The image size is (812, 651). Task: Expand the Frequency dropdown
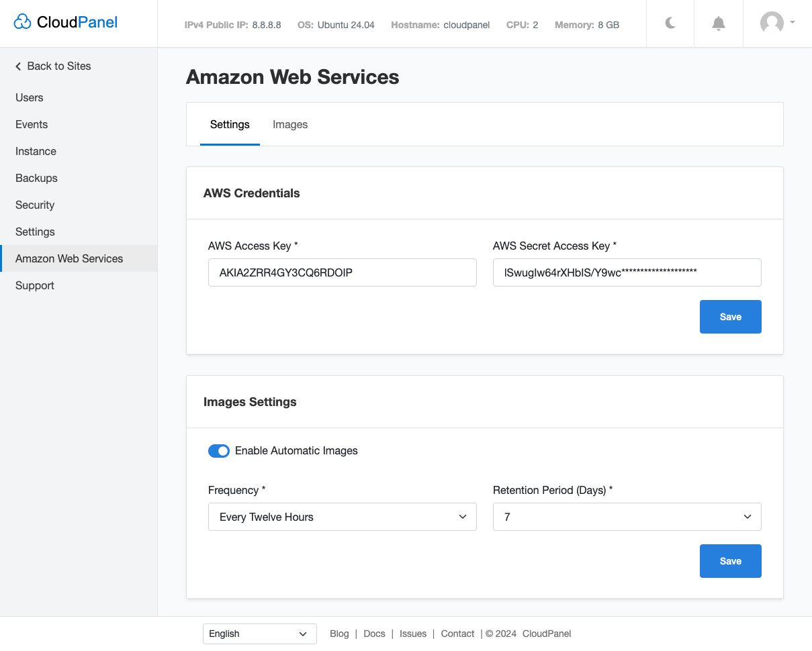tap(342, 517)
